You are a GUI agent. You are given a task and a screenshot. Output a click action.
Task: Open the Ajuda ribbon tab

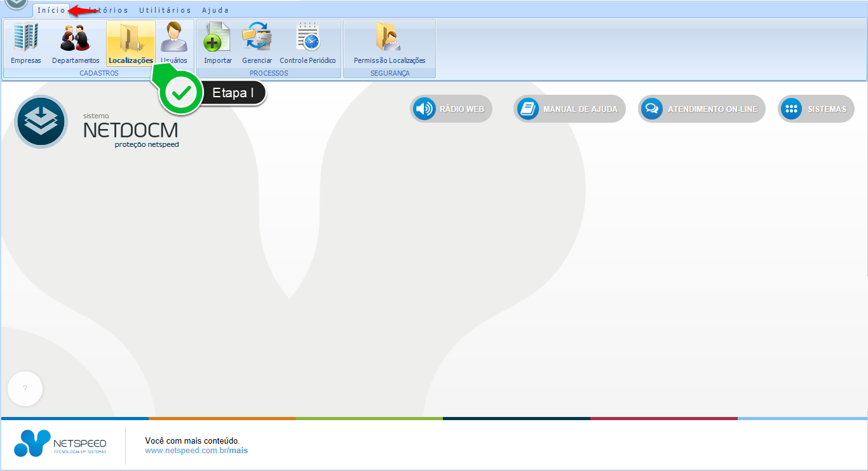(215, 10)
